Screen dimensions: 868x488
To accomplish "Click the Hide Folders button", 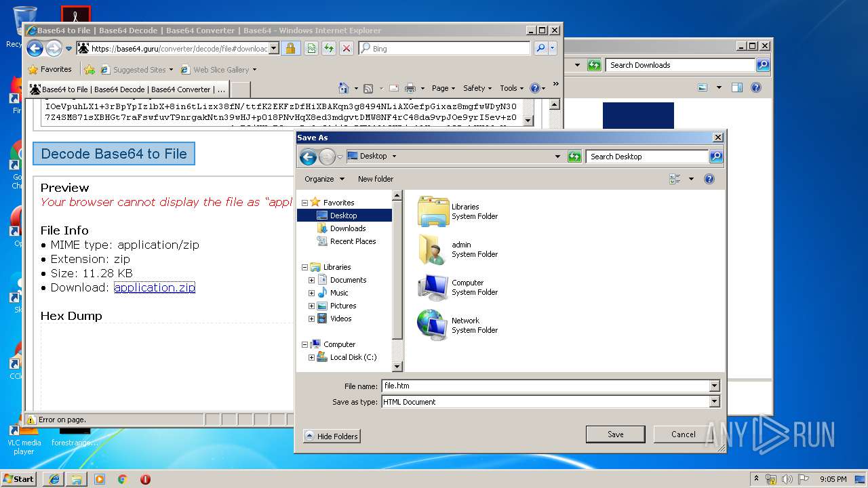I will pyautogui.click(x=332, y=436).
